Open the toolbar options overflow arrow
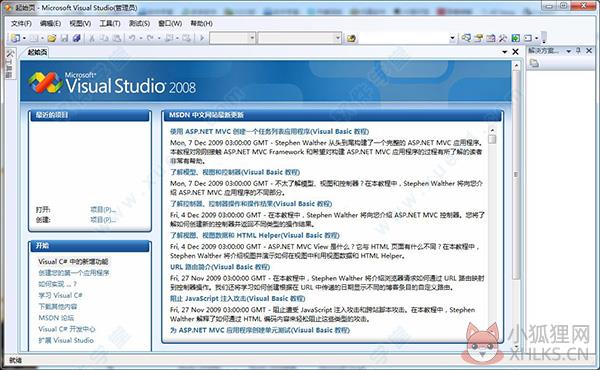 click(x=543, y=38)
